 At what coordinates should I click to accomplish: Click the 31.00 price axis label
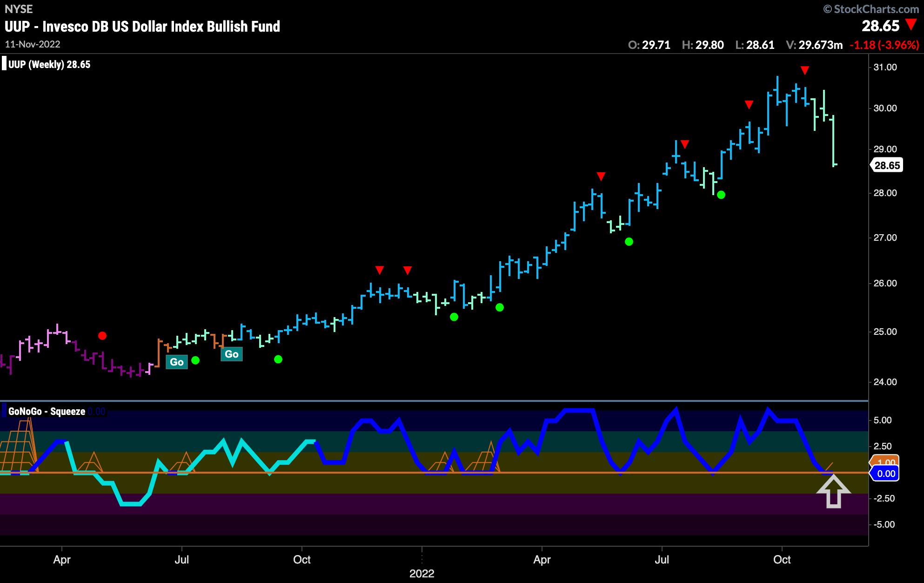tap(885, 67)
